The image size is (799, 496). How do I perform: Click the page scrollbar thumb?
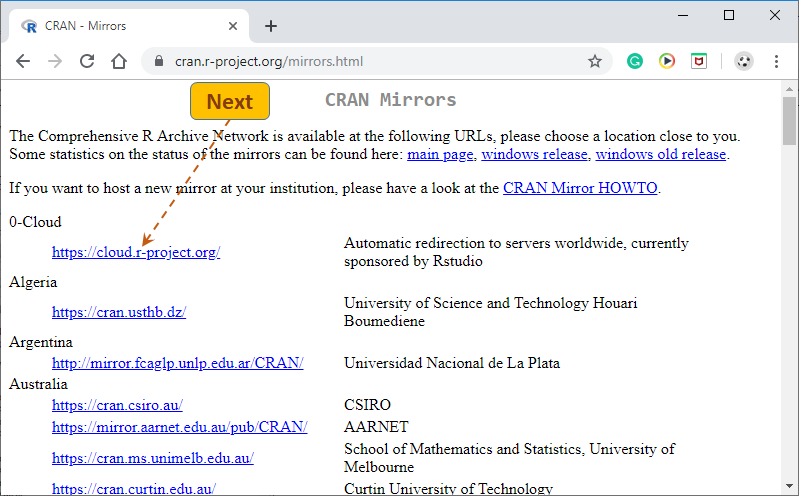(789, 121)
